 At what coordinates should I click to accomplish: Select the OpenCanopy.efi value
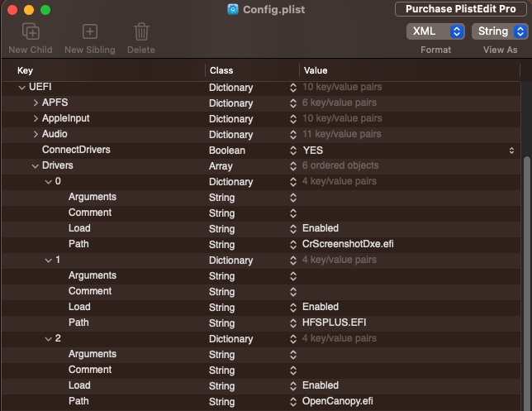coord(338,401)
